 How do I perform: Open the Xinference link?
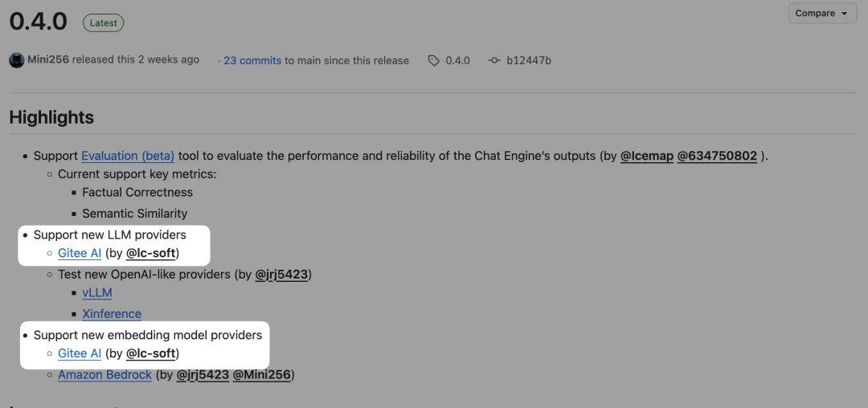[112, 314]
